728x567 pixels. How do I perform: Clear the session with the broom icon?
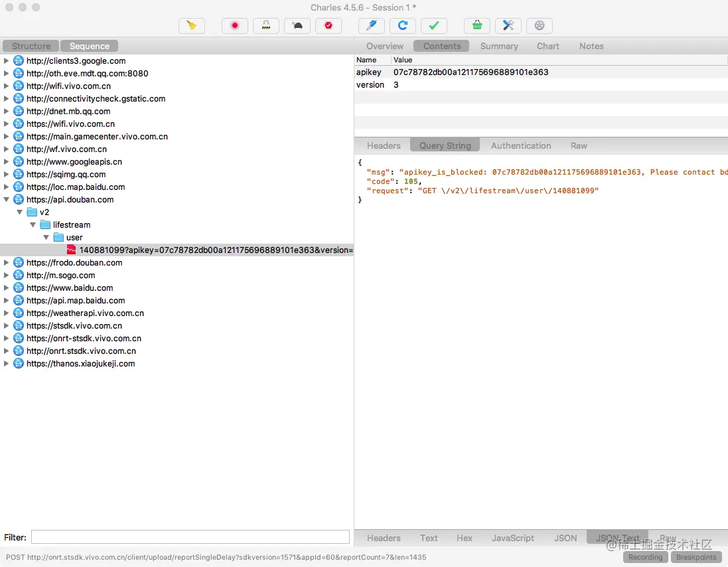pos(191,25)
